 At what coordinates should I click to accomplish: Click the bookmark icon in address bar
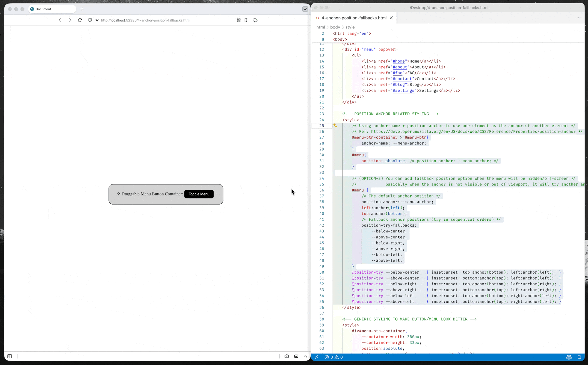(x=246, y=20)
